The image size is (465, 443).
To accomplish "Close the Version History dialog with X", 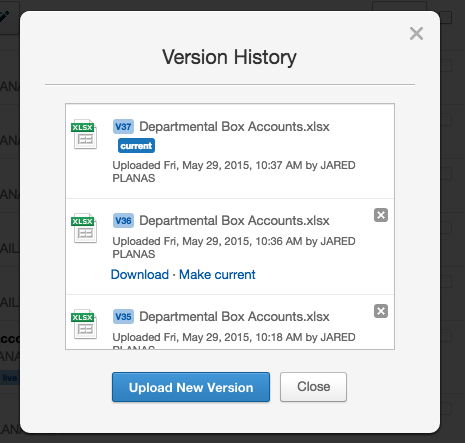I will (416, 34).
